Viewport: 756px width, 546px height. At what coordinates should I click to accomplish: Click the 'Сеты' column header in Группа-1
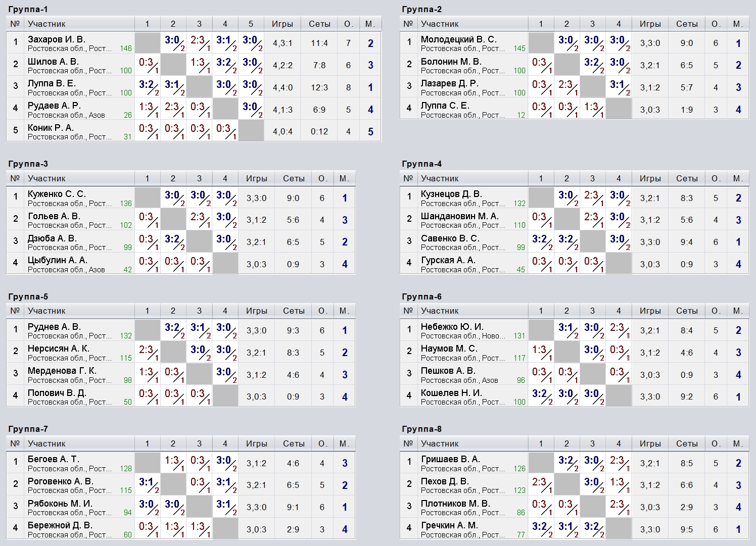pyautogui.click(x=319, y=24)
